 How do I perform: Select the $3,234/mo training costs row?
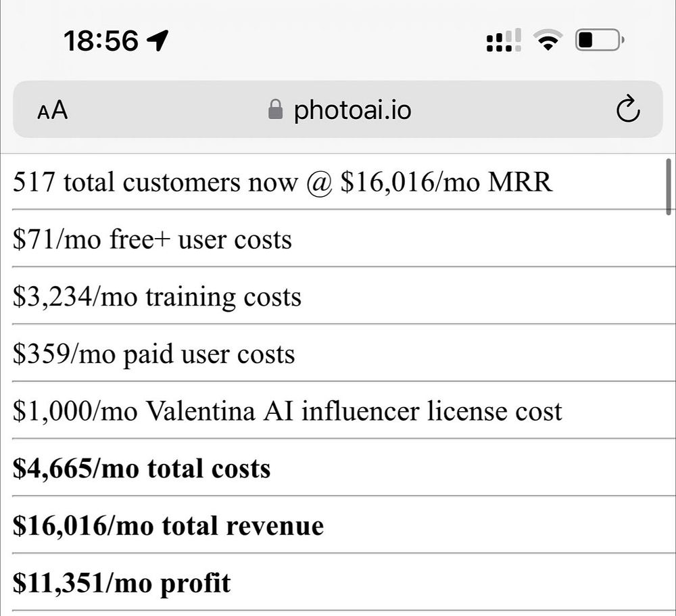[x=157, y=297]
